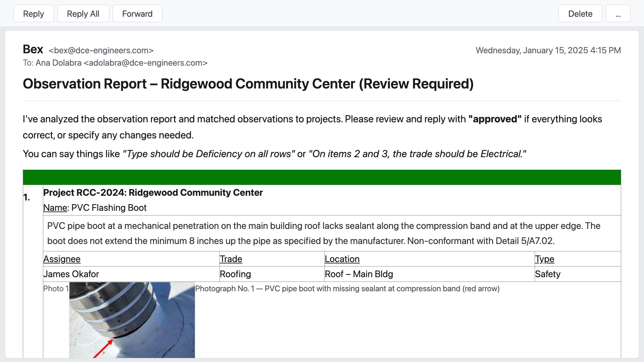The height and width of the screenshot is (362, 644).
Task: Click the email date Wednesday, January 15, 2025
Action: 548,50
